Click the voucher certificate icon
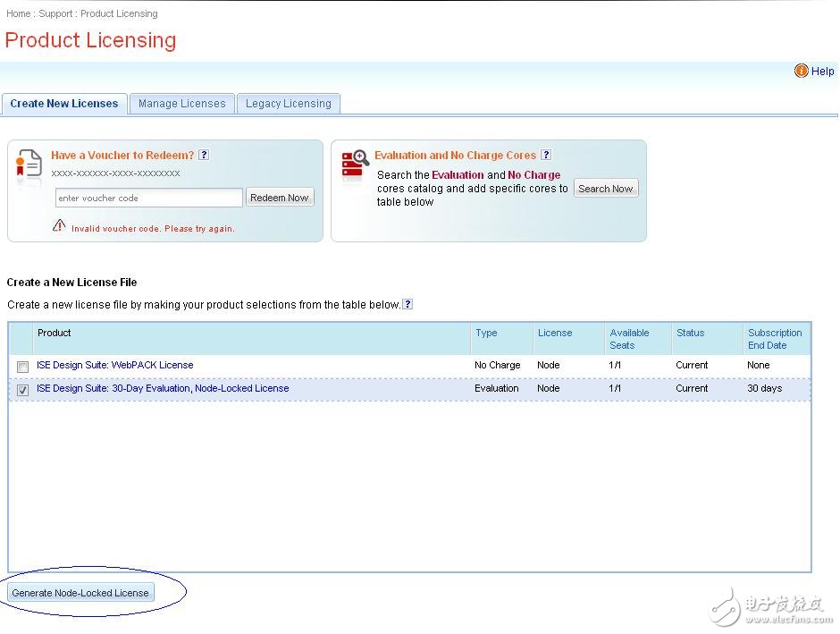This screenshot has height=634, width=840. tap(29, 165)
